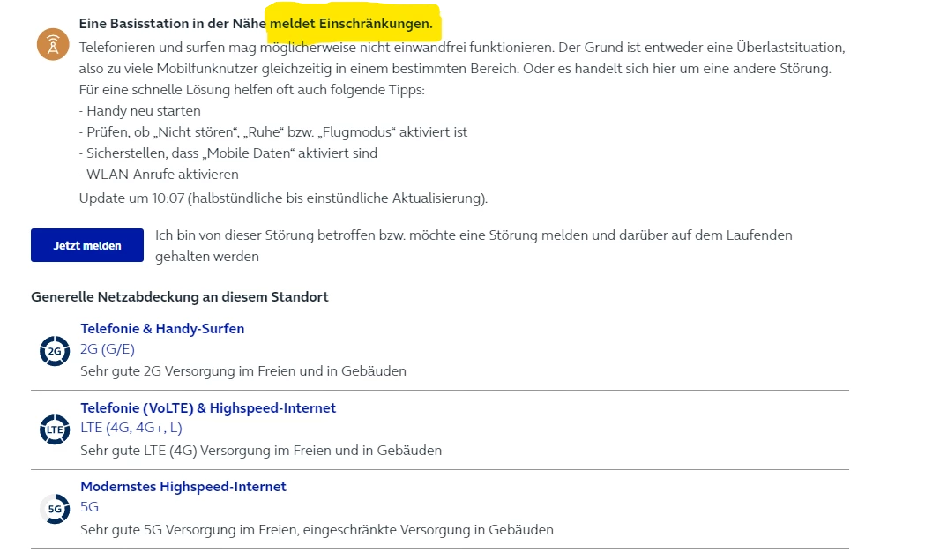Click 'Ich bin von dieser Störung betroffen' text
Image resolution: width=925 pixels, height=560 pixels.
(474, 235)
